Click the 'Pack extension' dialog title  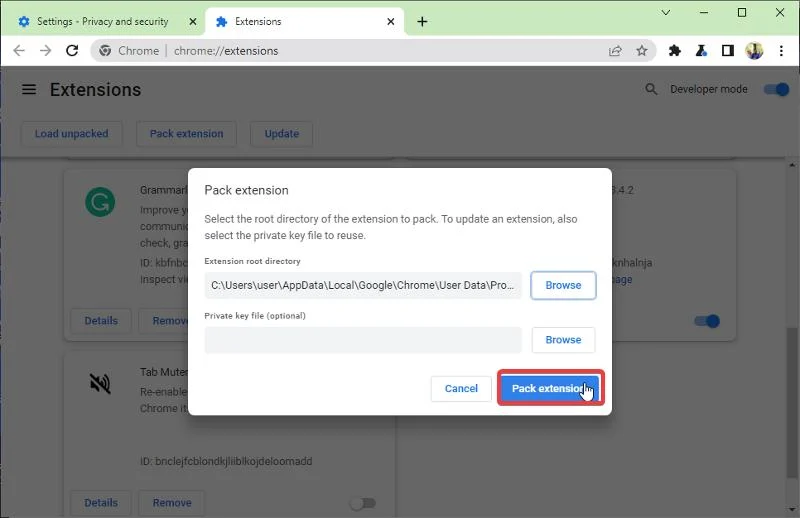[x=246, y=190]
